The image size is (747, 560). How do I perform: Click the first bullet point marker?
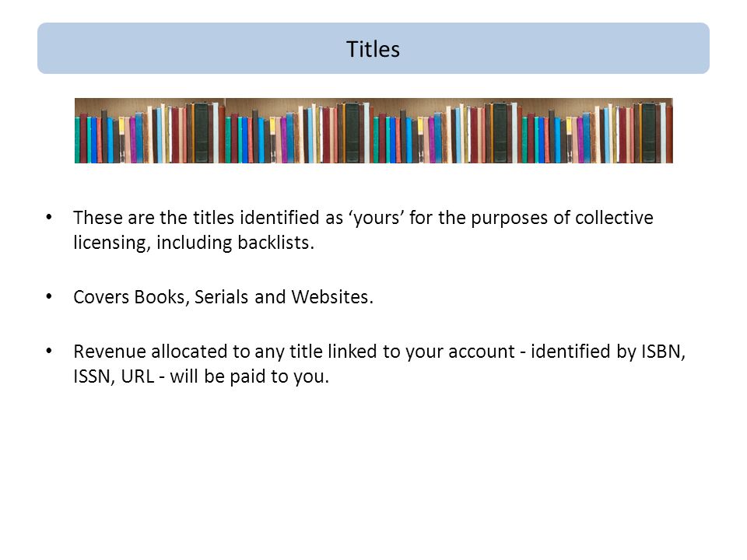click(49, 218)
